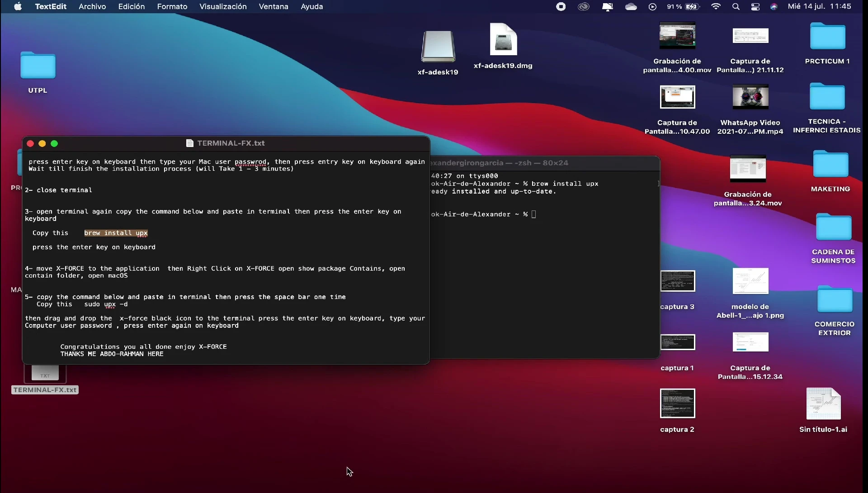Click the Siri icon in menu bar
The width and height of the screenshot is (868, 493).
(774, 6)
